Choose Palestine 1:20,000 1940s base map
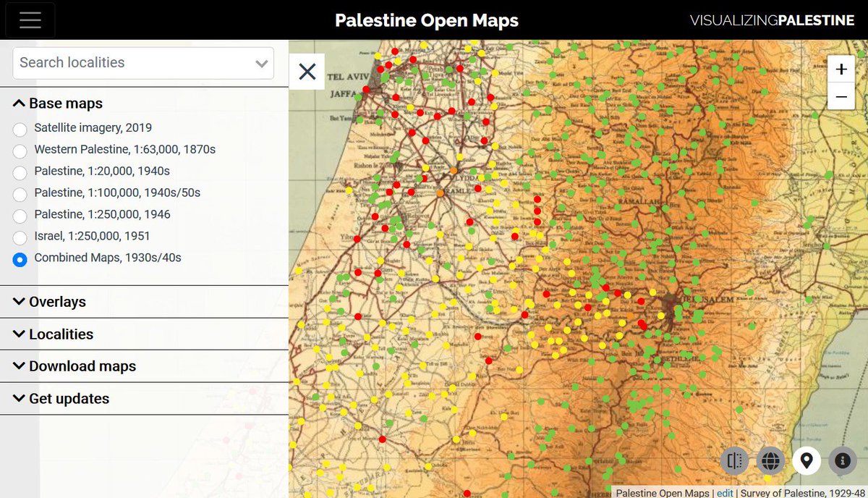Image resolution: width=868 pixels, height=498 pixels. tap(20, 172)
